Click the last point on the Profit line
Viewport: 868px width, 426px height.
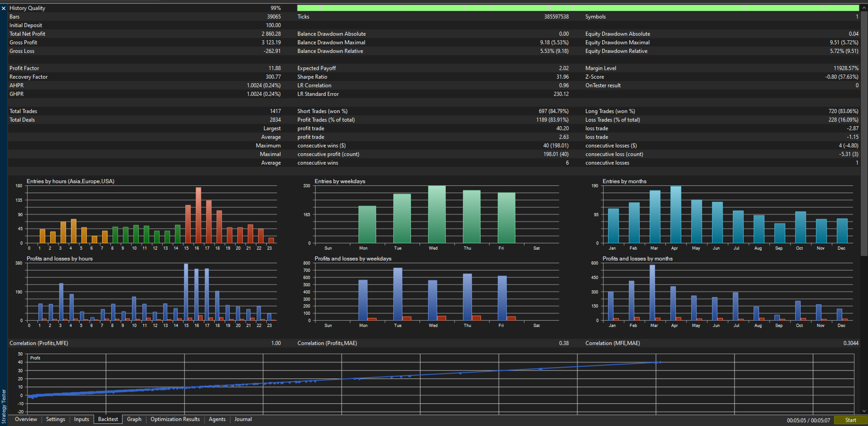click(660, 362)
